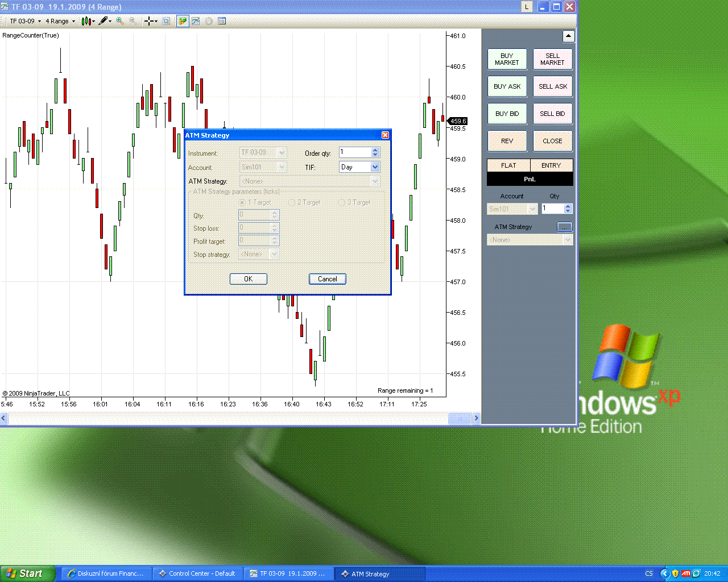Place a BUY ASK order
The image size is (728, 582).
click(507, 86)
